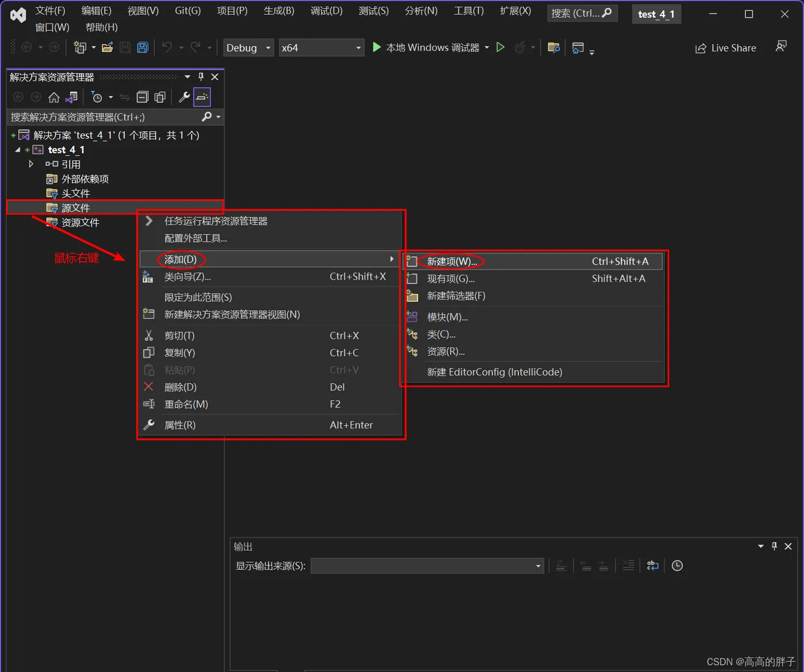Click the wrench Properties icon in Solution Explorer
Screen dimensions: 804x672
[x=184, y=97]
